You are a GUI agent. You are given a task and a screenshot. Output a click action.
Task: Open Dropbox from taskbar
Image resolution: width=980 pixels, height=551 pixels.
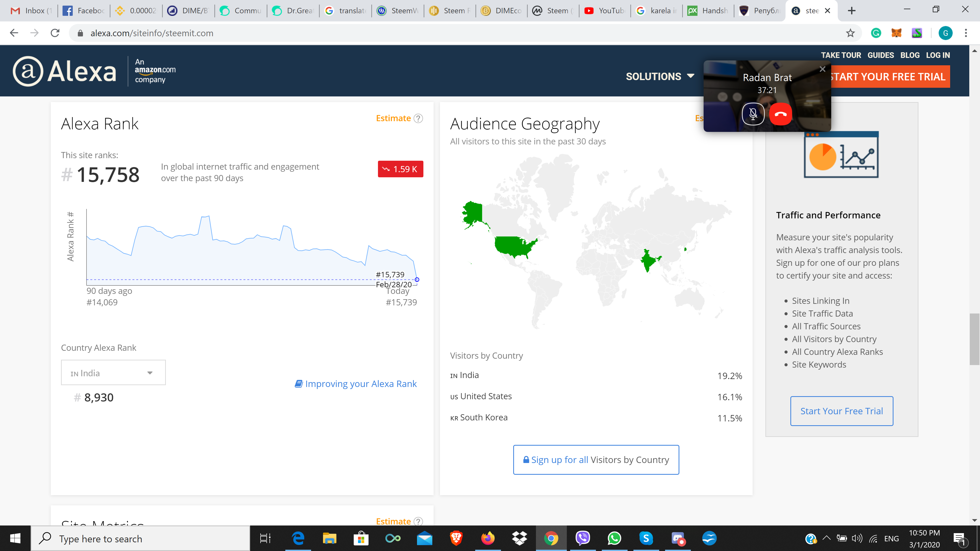tap(519, 539)
